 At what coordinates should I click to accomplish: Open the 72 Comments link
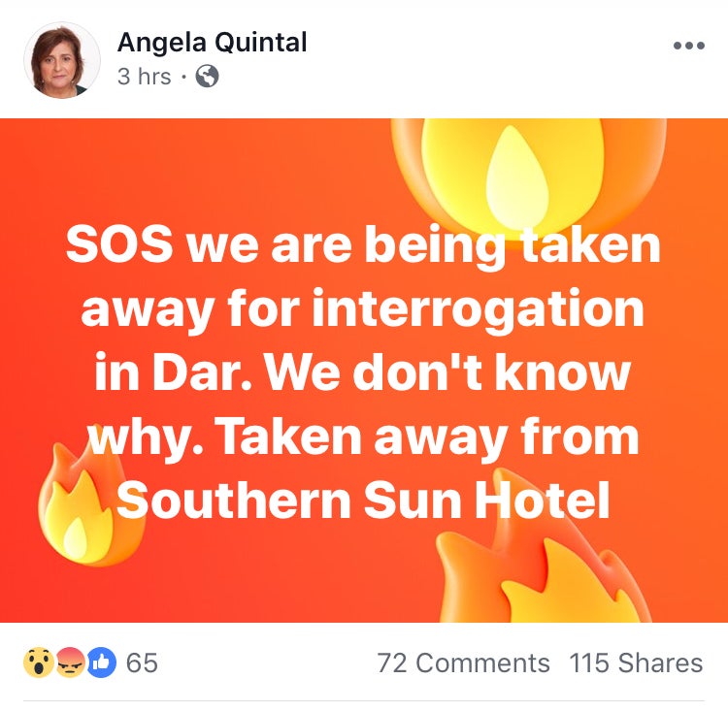coord(463,663)
